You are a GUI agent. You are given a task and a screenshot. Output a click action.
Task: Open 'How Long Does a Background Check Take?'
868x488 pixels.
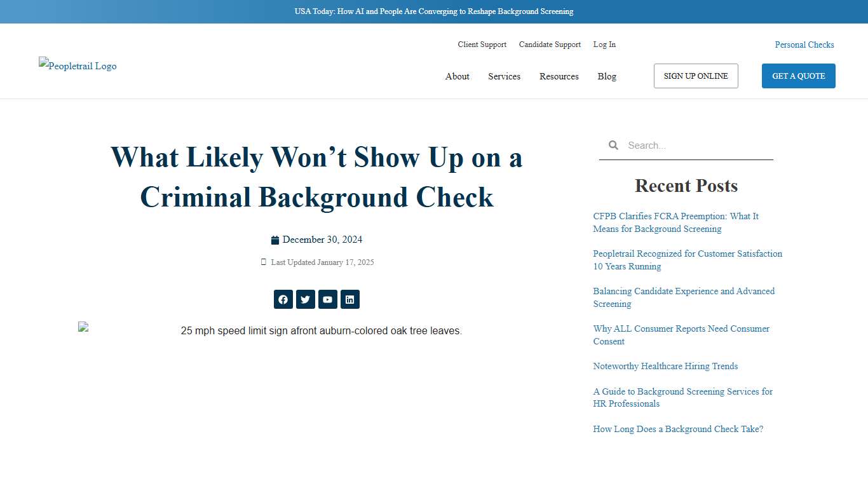[678, 429]
